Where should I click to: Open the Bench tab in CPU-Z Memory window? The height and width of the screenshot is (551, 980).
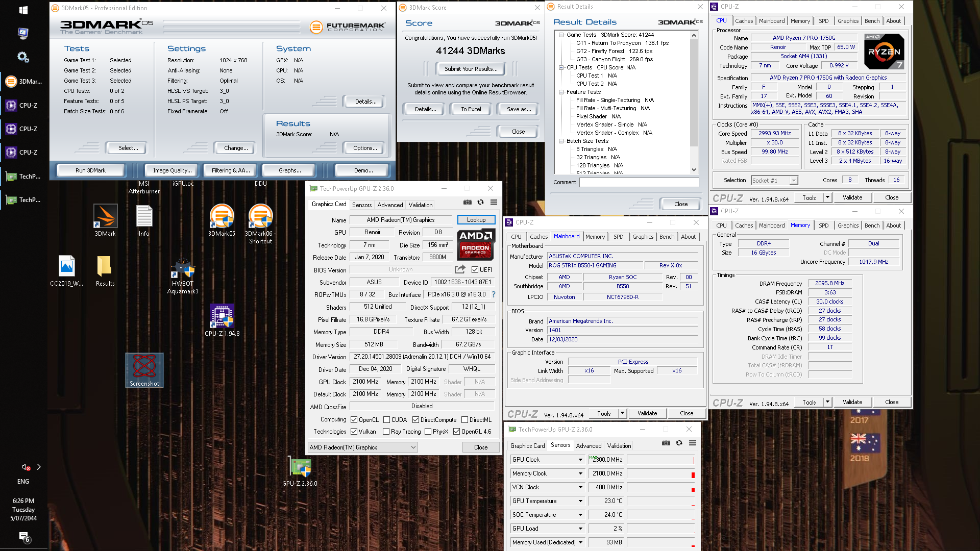[x=872, y=226]
